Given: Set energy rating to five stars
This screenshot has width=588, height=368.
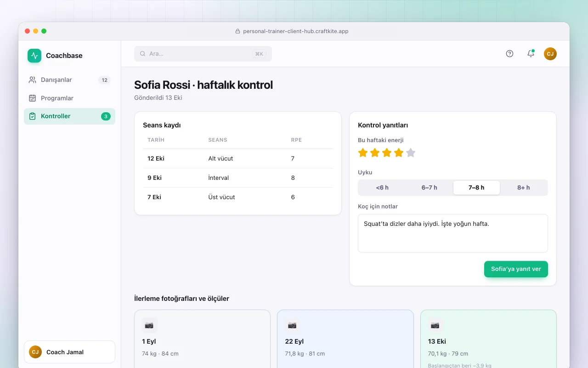Looking at the screenshot, I should pyautogui.click(x=411, y=153).
